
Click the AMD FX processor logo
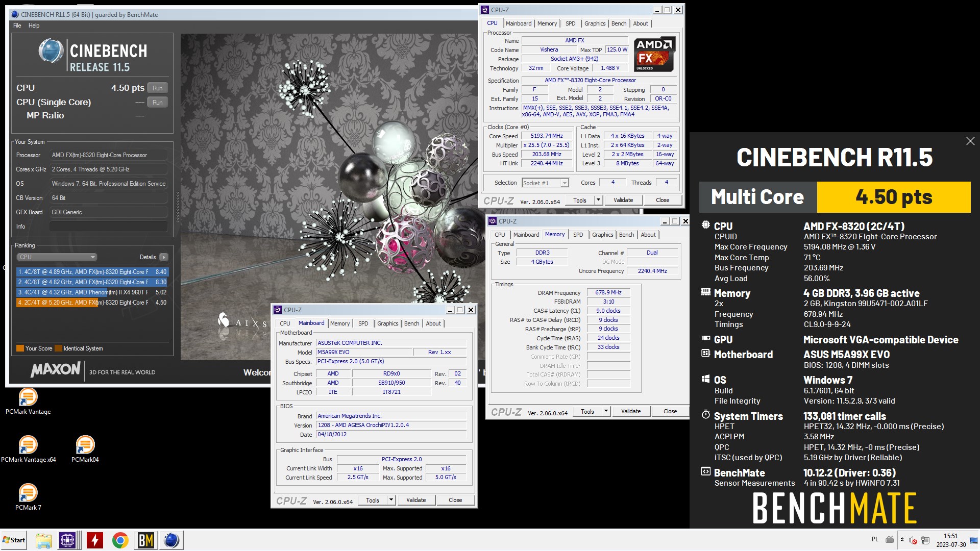click(655, 54)
